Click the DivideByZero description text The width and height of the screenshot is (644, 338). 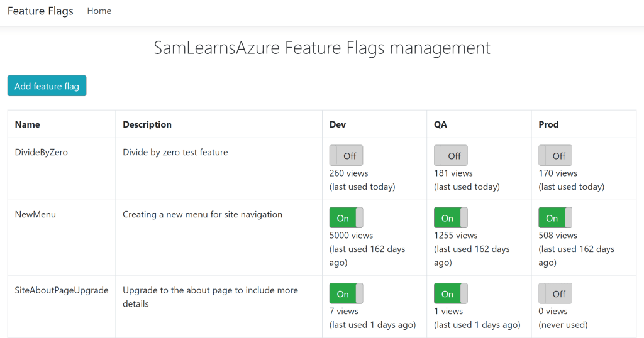tap(175, 152)
